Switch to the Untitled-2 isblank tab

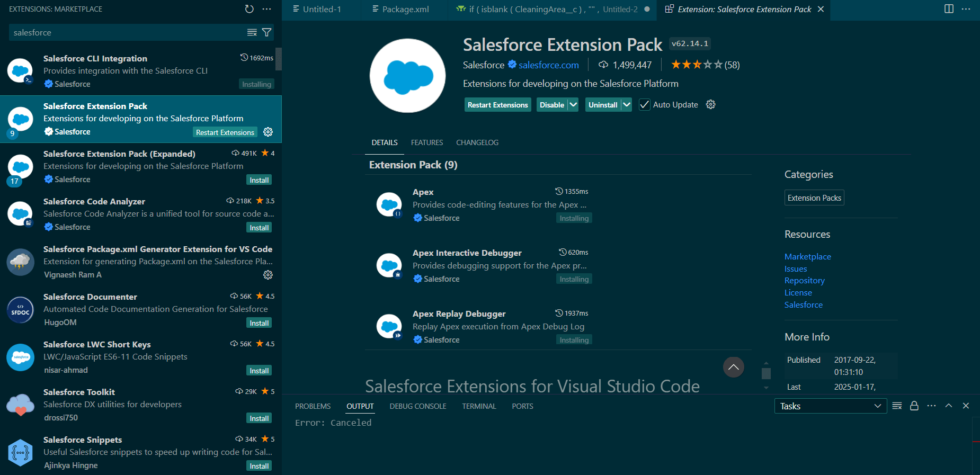(553, 9)
